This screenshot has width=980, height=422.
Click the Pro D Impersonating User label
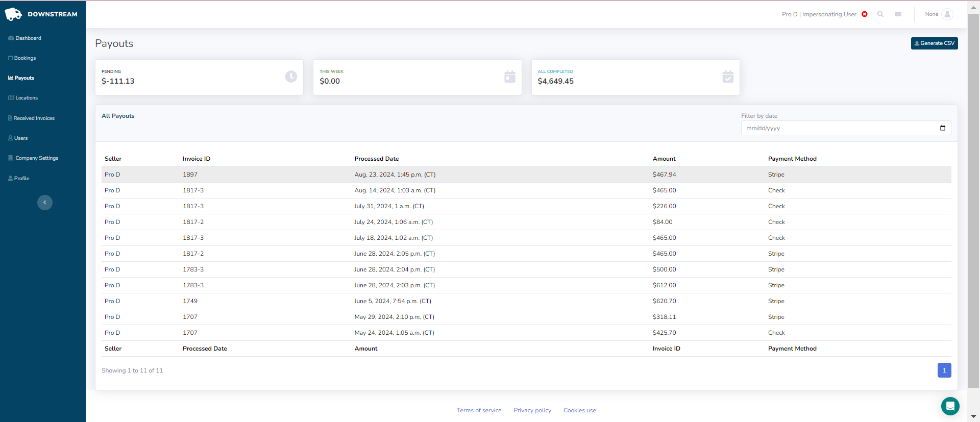pos(819,14)
